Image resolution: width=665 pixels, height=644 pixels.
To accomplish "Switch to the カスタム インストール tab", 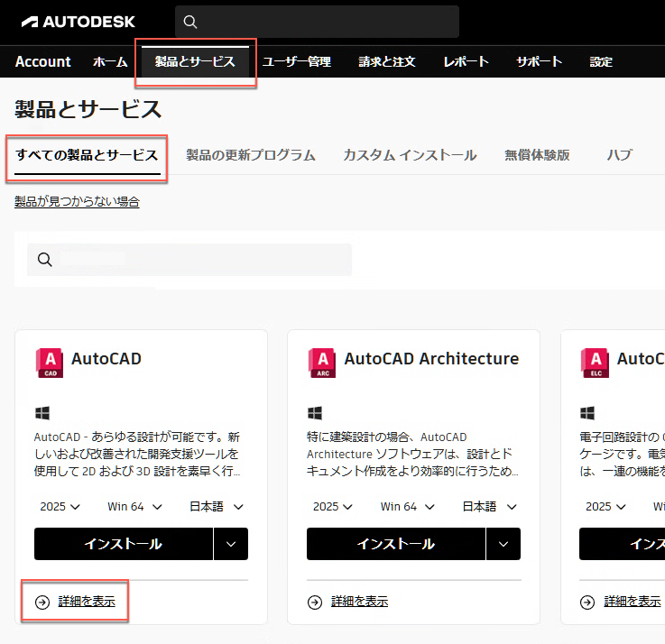I will [x=410, y=155].
